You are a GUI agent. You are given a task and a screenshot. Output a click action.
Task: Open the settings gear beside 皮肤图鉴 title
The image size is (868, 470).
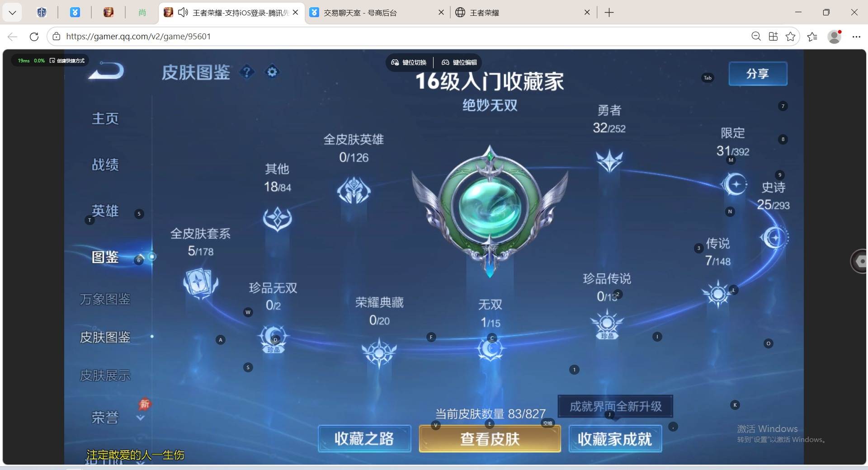[272, 71]
